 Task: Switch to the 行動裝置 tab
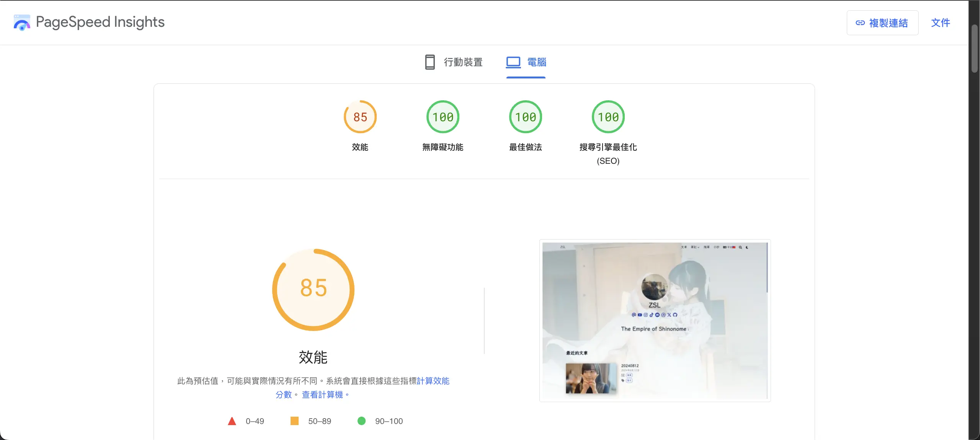[463, 62]
